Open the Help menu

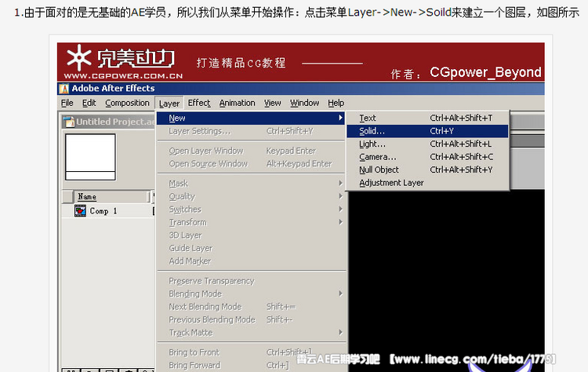tap(336, 103)
